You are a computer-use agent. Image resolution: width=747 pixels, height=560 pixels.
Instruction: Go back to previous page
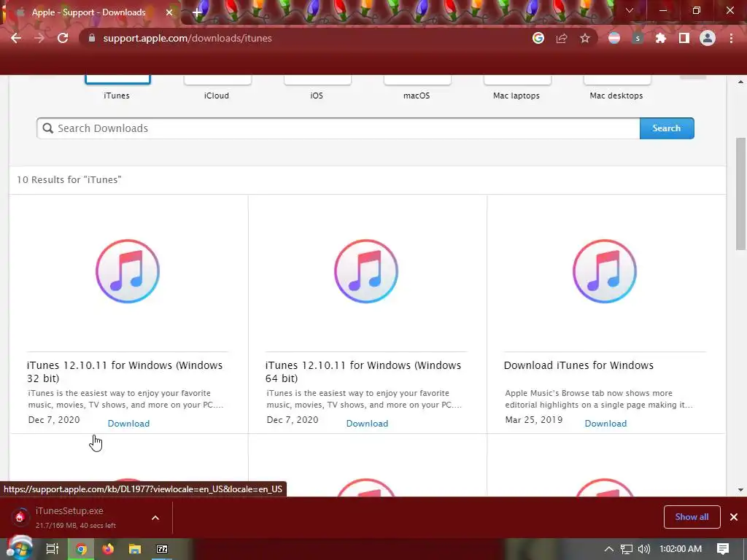(x=16, y=38)
